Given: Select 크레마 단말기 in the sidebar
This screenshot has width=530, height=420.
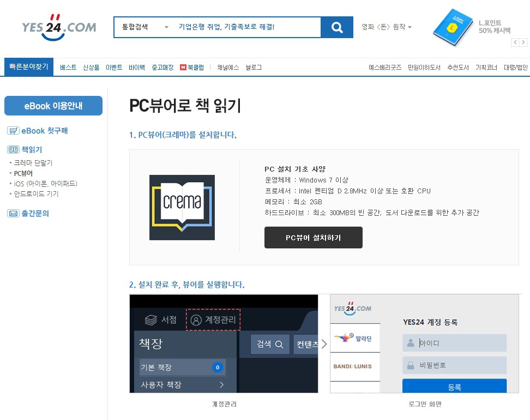Looking at the screenshot, I should (33, 163).
